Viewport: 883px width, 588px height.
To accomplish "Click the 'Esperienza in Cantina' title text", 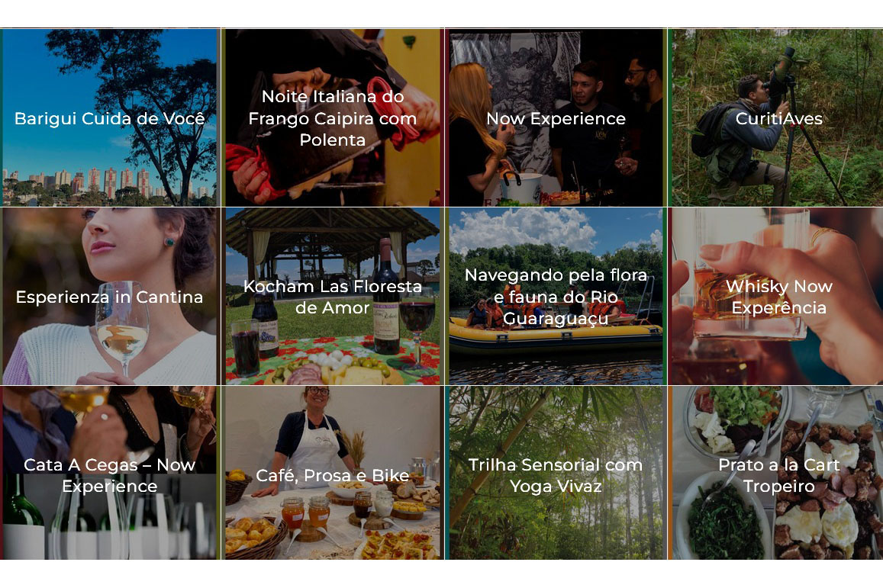I will point(109,297).
